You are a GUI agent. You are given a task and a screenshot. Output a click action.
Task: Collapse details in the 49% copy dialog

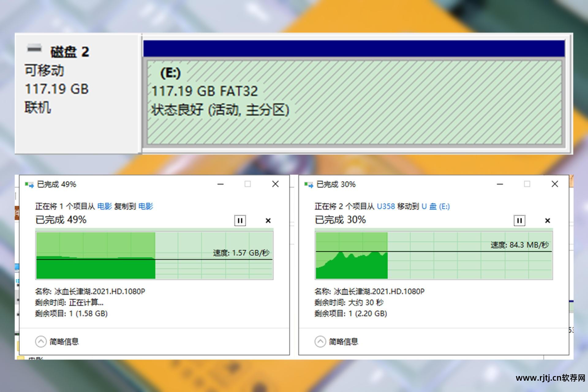[41, 341]
